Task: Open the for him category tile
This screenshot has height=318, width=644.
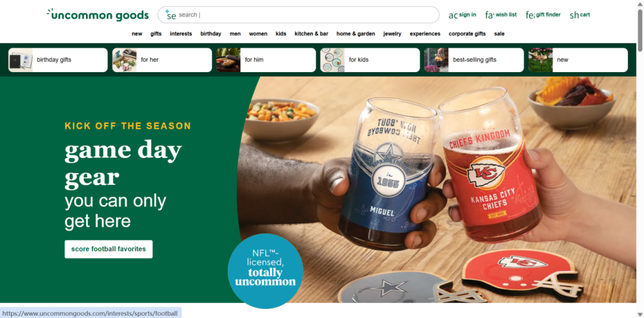Action: pyautogui.click(x=266, y=60)
